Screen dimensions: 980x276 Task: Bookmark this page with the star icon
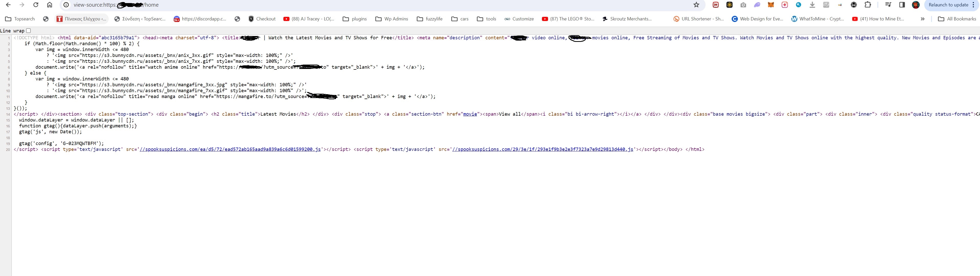(x=696, y=5)
